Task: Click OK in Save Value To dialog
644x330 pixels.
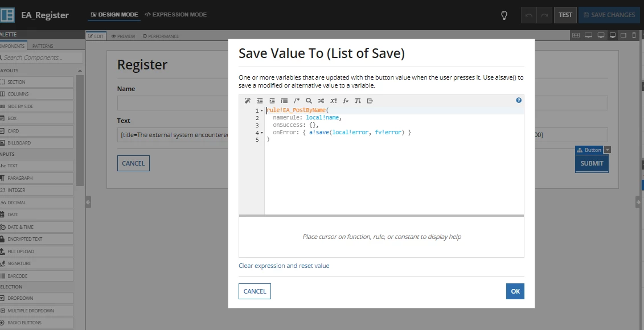Action: pyautogui.click(x=515, y=291)
